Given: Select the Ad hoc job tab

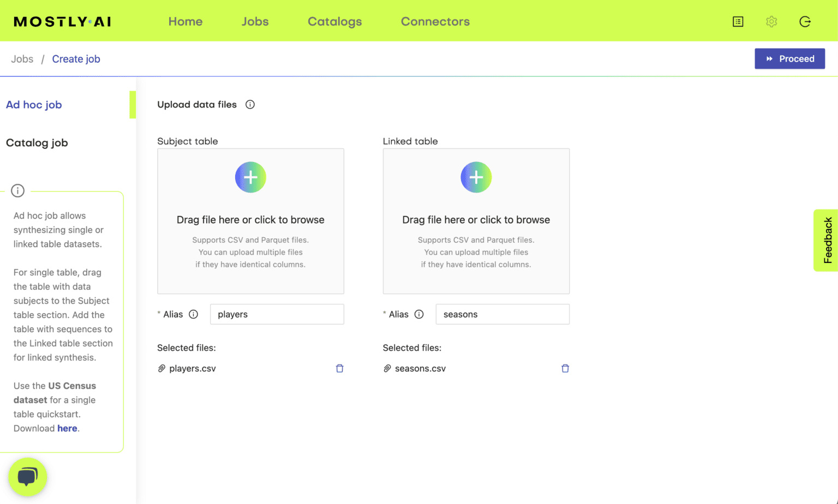Looking at the screenshot, I should (34, 105).
